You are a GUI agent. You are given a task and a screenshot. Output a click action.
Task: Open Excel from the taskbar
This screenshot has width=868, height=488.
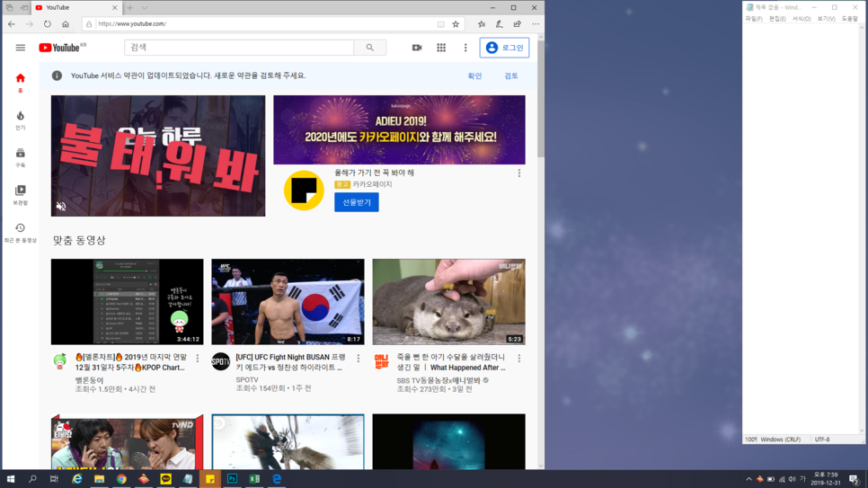click(254, 479)
